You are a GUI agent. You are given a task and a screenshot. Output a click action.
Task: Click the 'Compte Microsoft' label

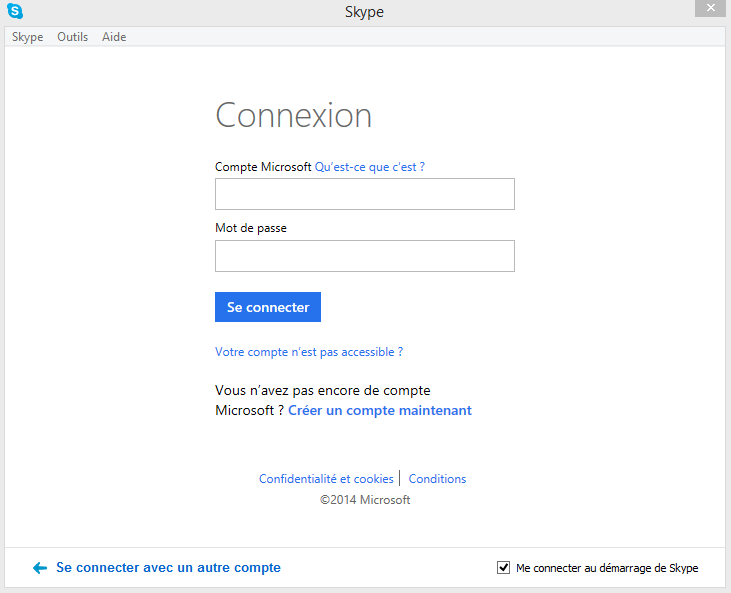(263, 167)
